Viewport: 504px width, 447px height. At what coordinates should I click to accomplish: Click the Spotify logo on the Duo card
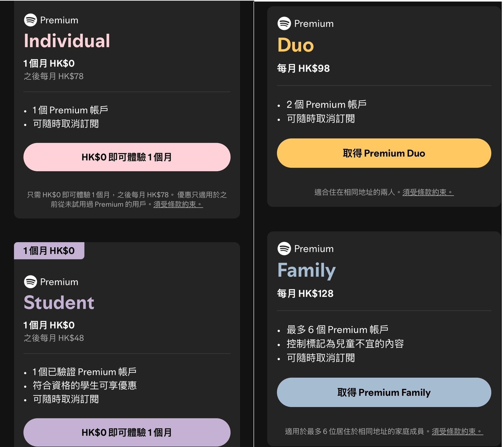[x=284, y=24]
